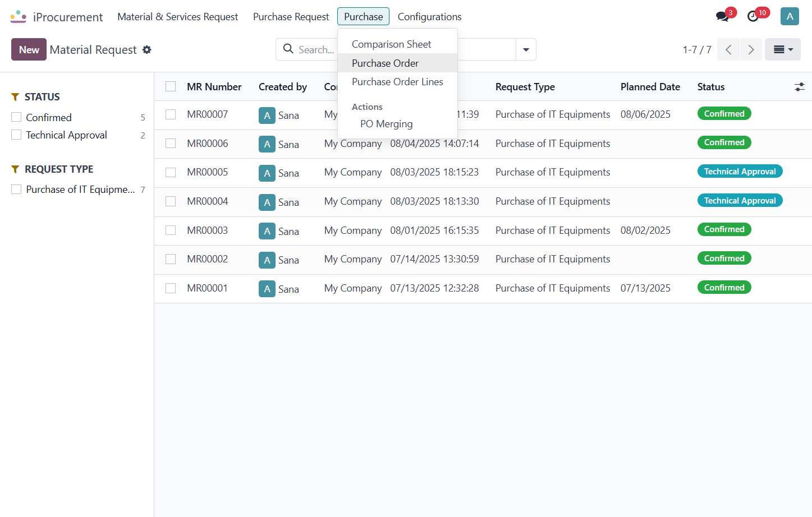Click Sana's avatar in MR00007 row
This screenshot has width=812, height=517.
click(267, 115)
